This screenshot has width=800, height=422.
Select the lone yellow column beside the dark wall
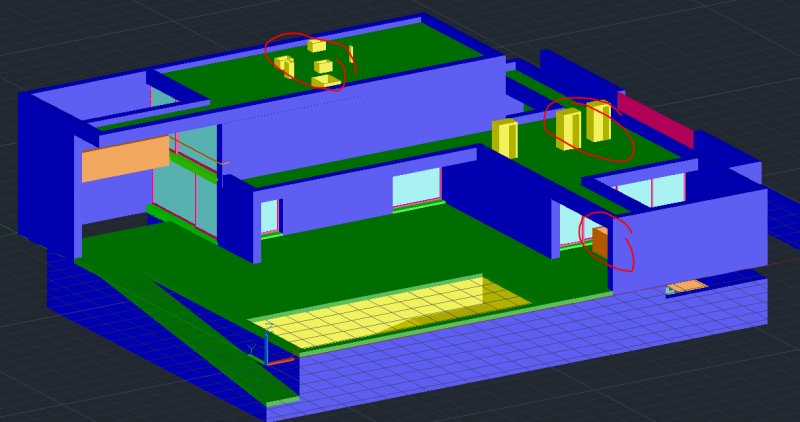[x=505, y=138]
